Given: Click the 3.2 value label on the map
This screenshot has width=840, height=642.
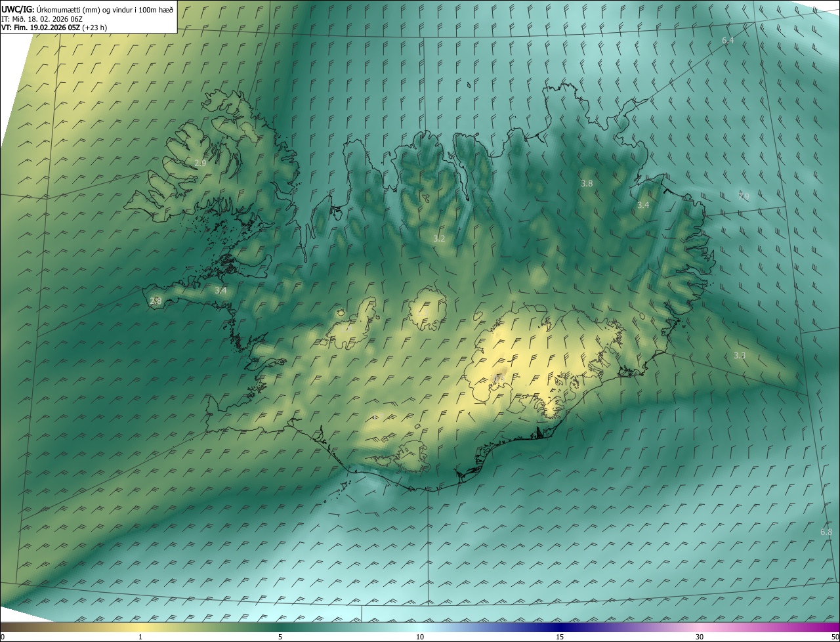Looking at the screenshot, I should (x=439, y=239).
